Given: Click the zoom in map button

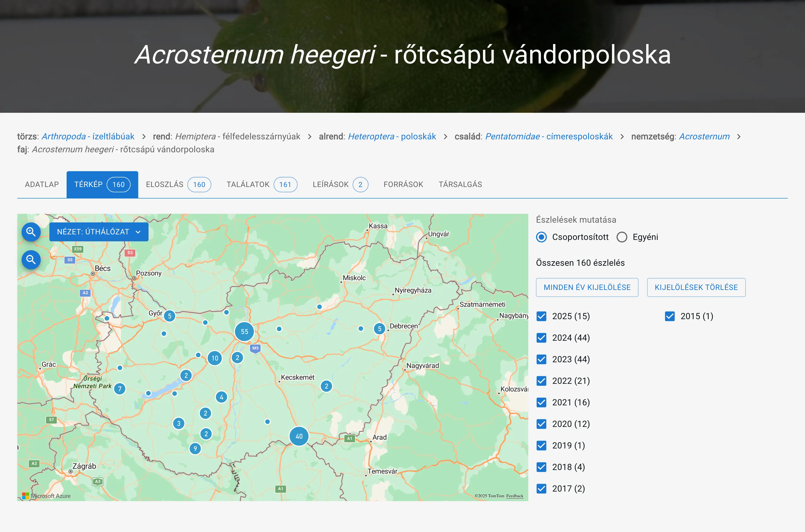Looking at the screenshot, I should [31, 232].
